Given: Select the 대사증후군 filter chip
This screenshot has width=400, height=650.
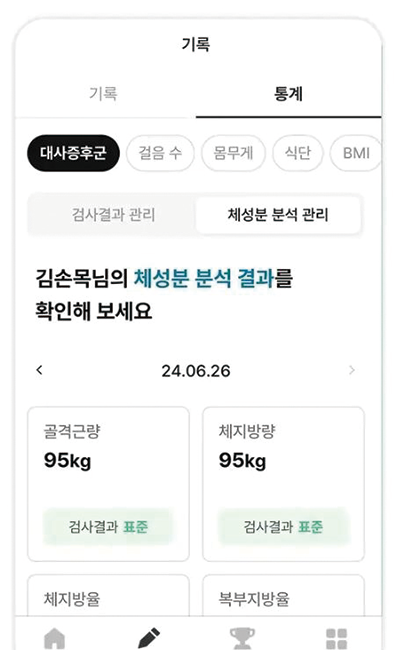Looking at the screenshot, I should point(73,153).
